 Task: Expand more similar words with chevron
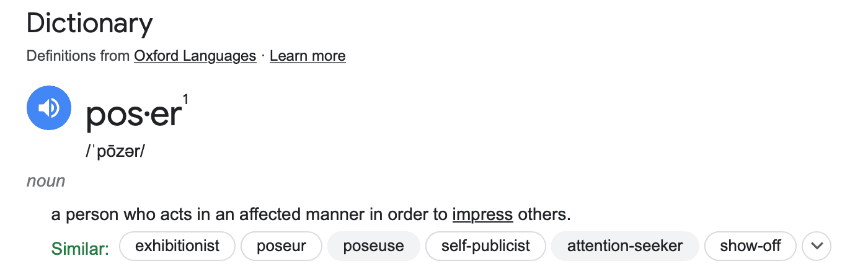[x=817, y=246]
